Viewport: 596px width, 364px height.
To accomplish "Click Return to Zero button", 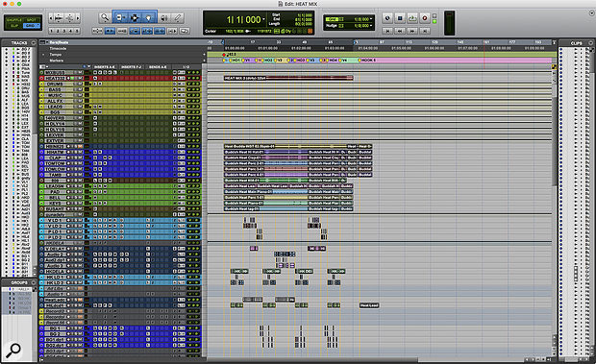I will (387, 31).
